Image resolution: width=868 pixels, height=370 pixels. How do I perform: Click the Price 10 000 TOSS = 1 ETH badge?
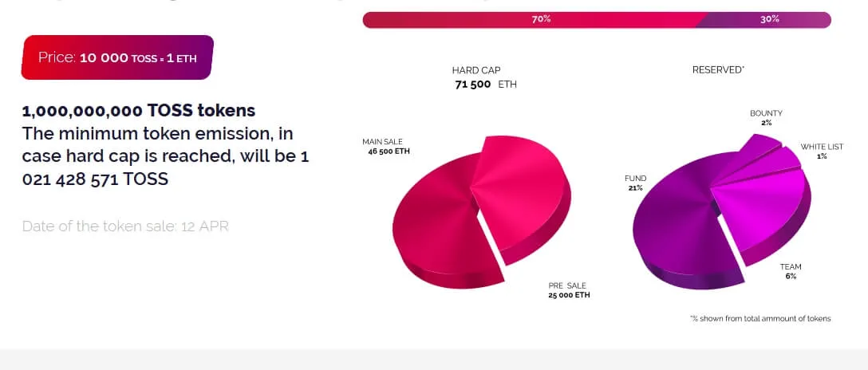(117, 57)
